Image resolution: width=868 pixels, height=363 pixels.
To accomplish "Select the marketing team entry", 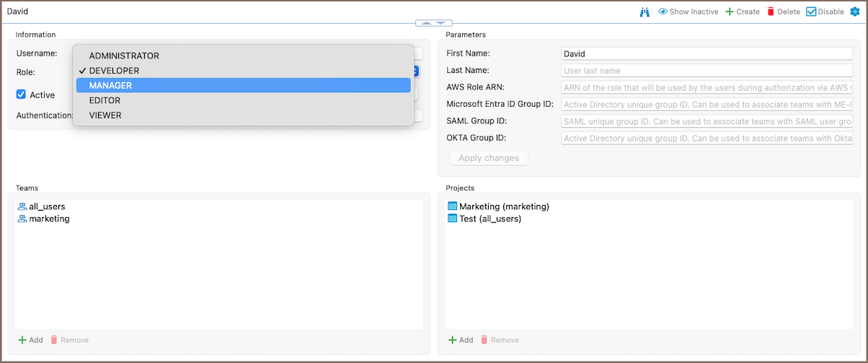I will 49,218.
